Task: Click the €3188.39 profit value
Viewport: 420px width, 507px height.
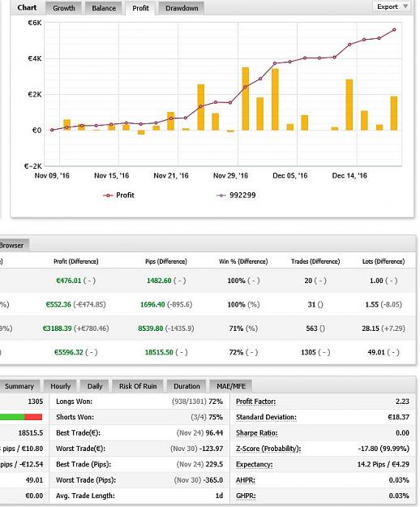Action: [x=57, y=329]
